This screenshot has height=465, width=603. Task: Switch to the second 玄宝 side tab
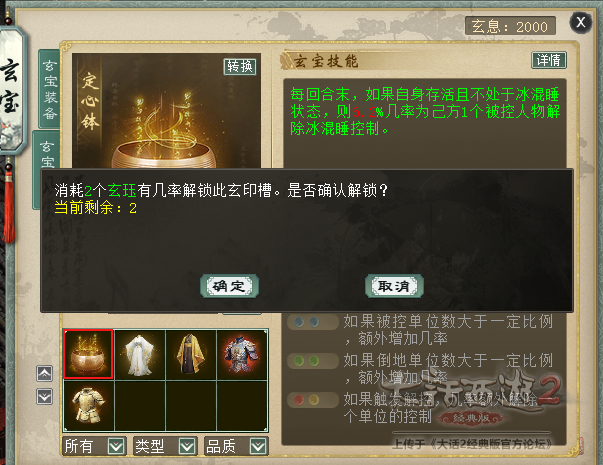pos(47,153)
